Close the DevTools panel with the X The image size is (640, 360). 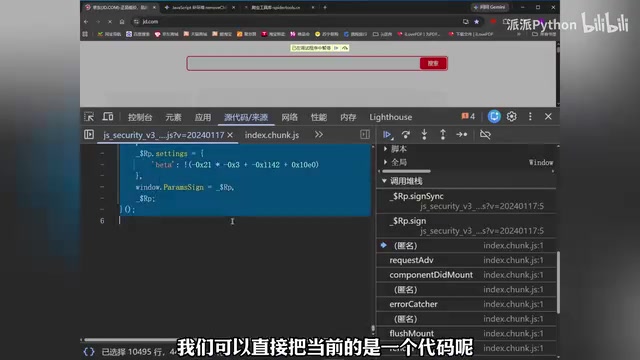548,117
